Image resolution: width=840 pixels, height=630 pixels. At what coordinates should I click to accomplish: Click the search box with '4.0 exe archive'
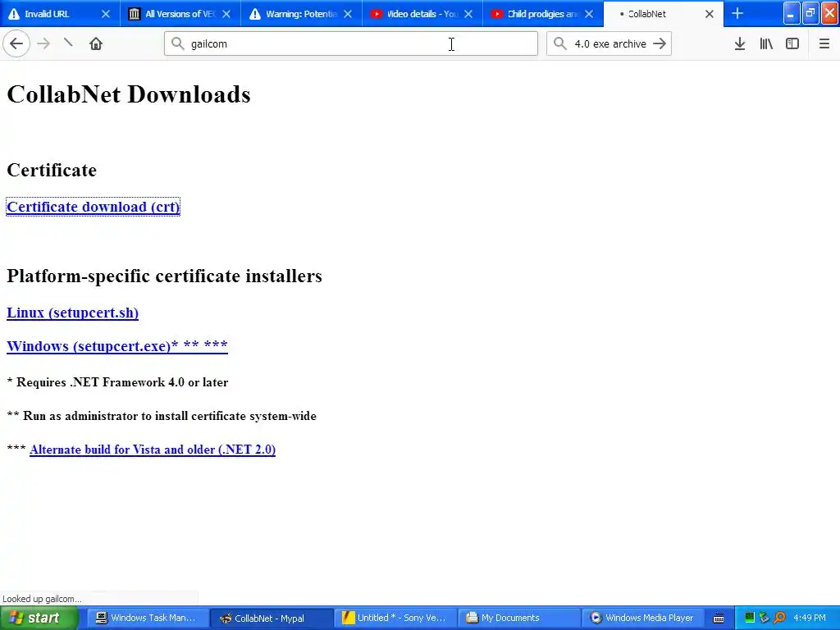pos(609,44)
